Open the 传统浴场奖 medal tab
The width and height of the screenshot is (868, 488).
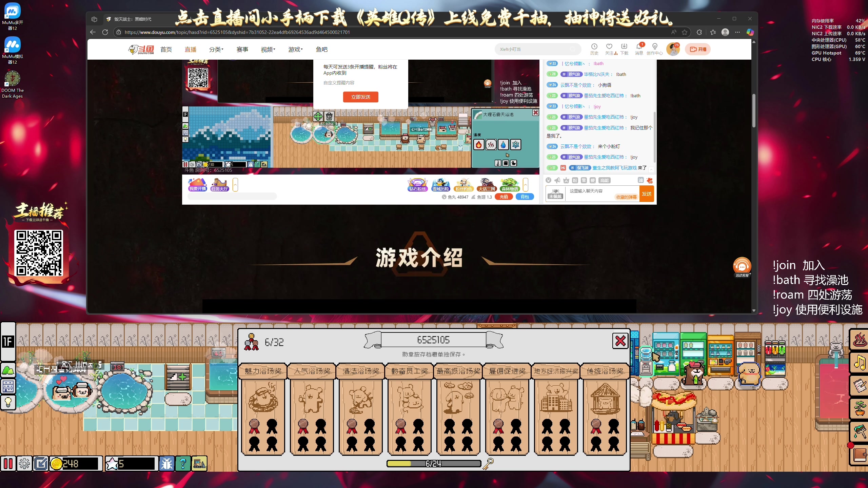click(x=605, y=371)
